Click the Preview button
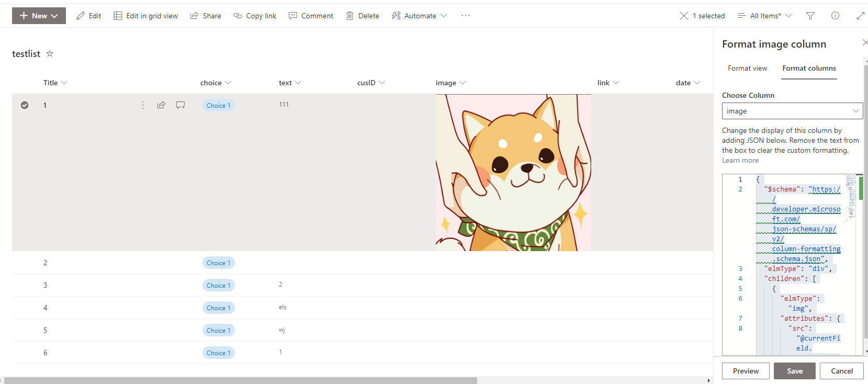This screenshot has width=868, height=384. (x=746, y=371)
